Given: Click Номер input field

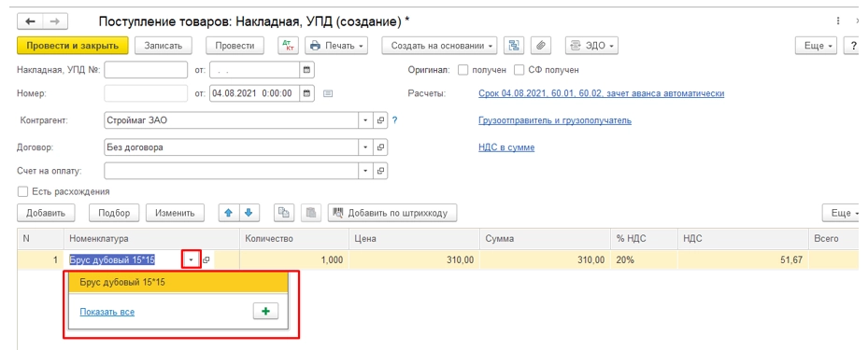Looking at the screenshot, I should (x=146, y=93).
